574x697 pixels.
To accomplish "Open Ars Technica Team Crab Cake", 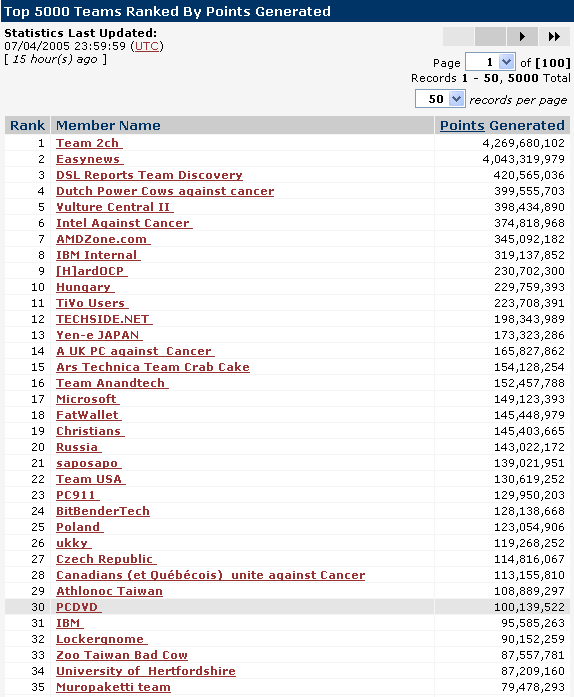I will (153, 367).
